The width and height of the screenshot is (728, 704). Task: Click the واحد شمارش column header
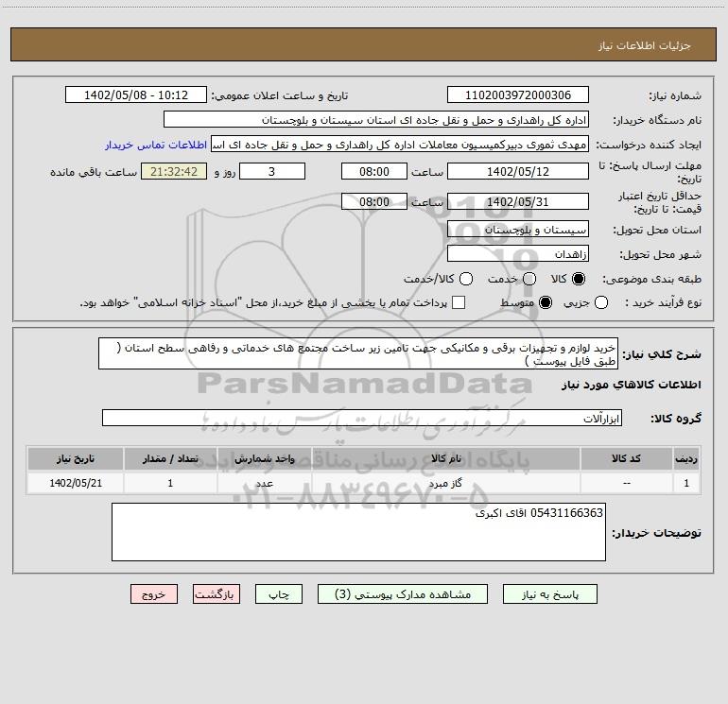click(264, 458)
